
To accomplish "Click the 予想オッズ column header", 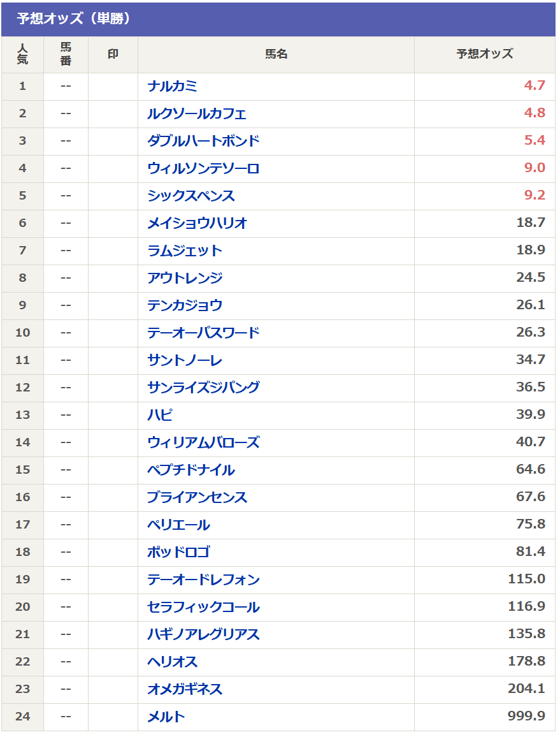I will [484, 54].
